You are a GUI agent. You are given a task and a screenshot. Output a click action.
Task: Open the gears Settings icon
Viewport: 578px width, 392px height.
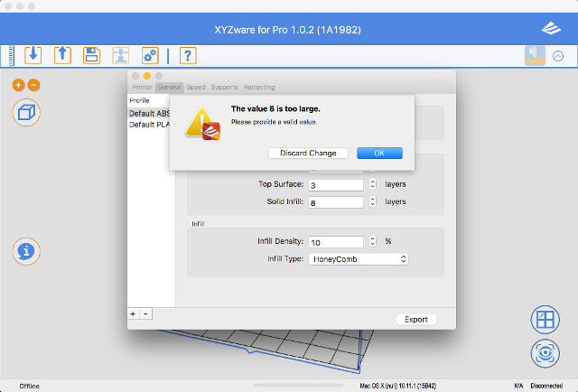(150, 55)
